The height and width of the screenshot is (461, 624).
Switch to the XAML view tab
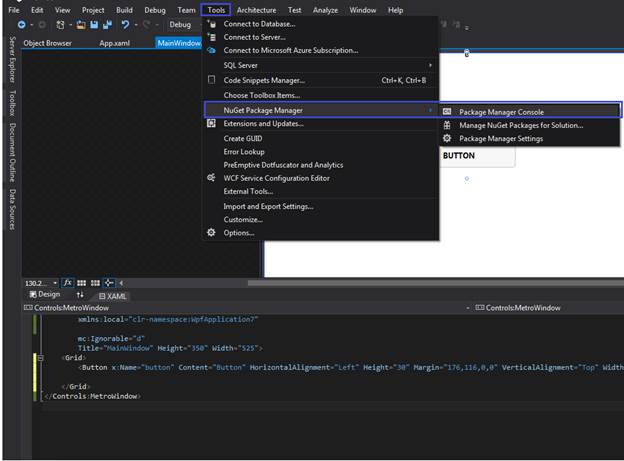pos(113,296)
